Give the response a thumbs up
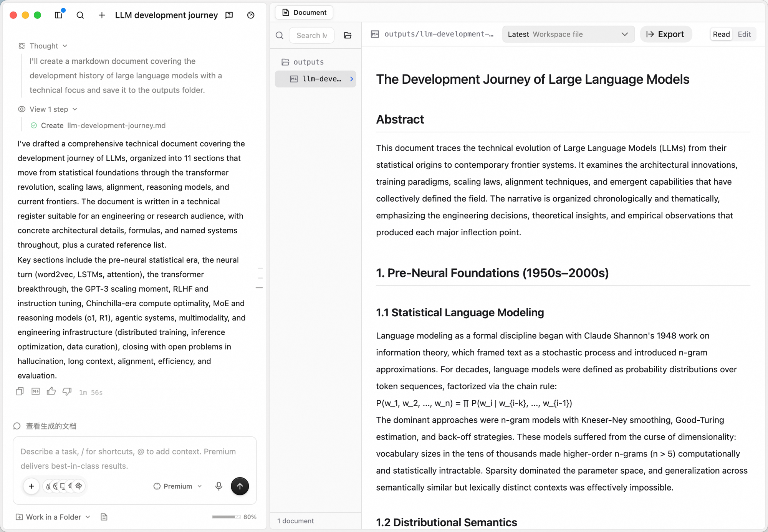The width and height of the screenshot is (768, 532). [51, 392]
